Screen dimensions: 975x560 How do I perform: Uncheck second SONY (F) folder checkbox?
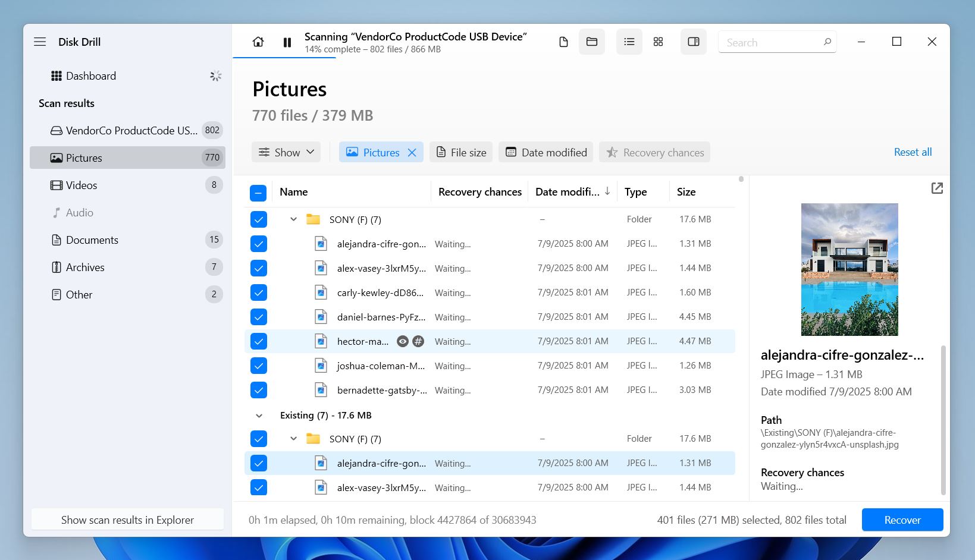coord(259,439)
